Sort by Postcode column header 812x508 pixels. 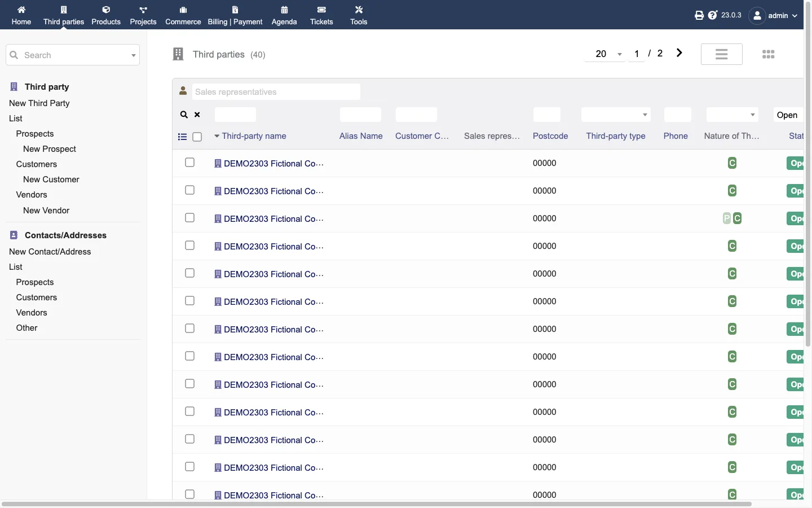click(550, 136)
